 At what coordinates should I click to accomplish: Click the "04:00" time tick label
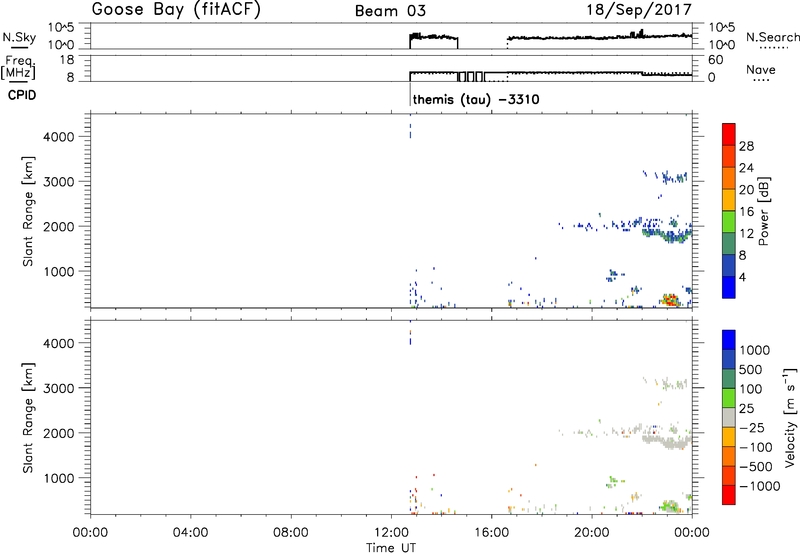(x=190, y=533)
